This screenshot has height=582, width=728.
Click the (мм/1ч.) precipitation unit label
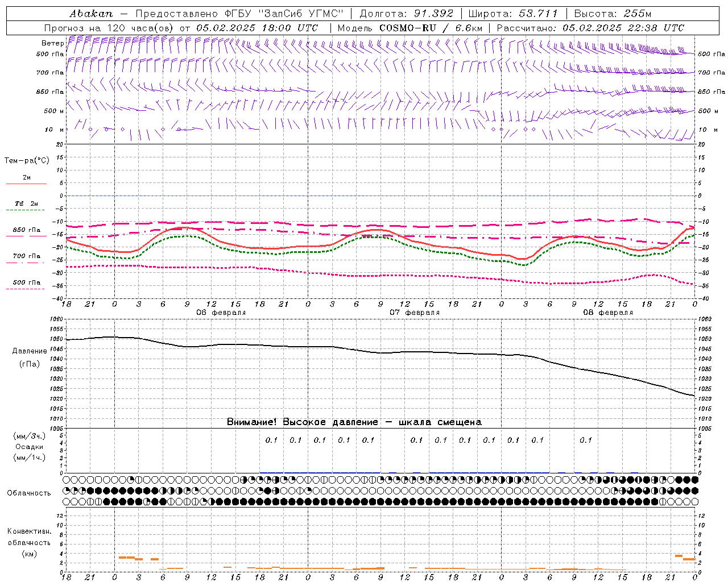pos(30,458)
